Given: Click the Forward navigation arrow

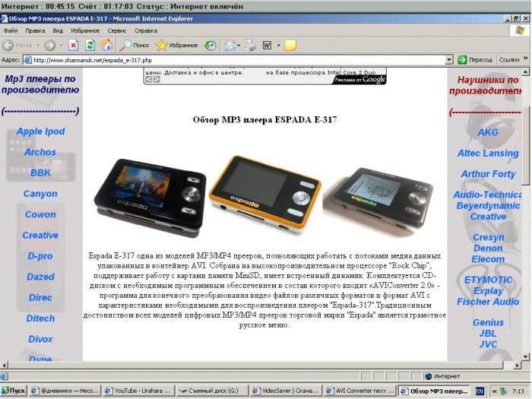Looking at the screenshot, I should click(x=50, y=45).
